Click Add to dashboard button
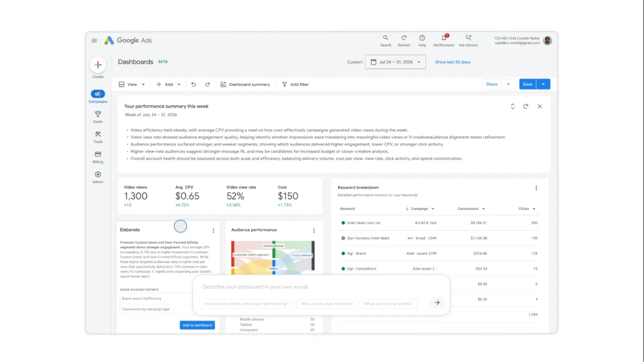This screenshot has height=362, width=644. click(197, 325)
